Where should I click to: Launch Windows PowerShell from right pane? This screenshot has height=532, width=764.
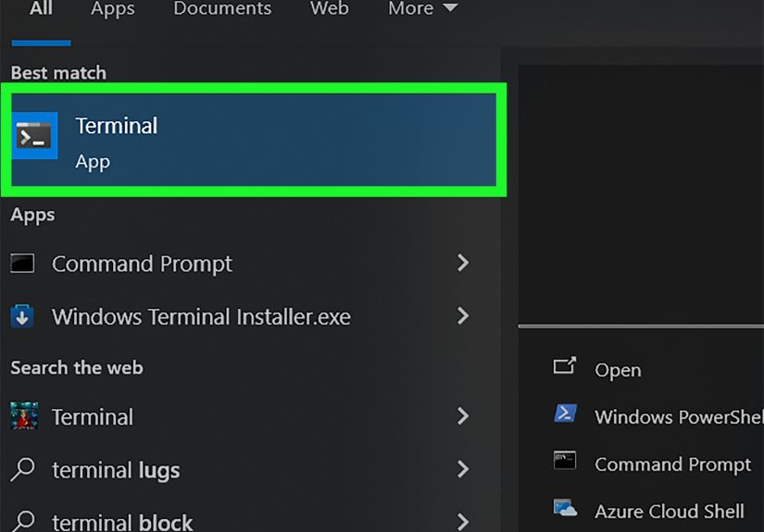pos(679,417)
